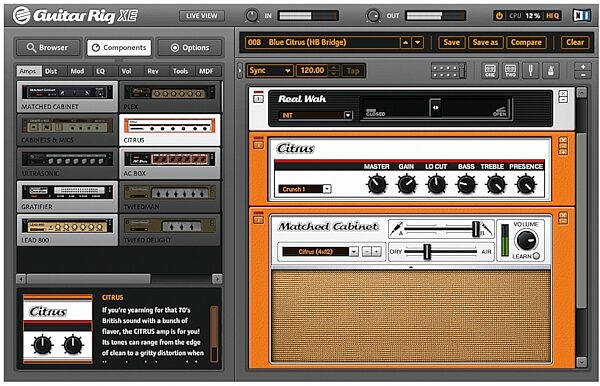Adjust the Citrus MASTER knob
The image size is (600, 386).
pos(377,184)
